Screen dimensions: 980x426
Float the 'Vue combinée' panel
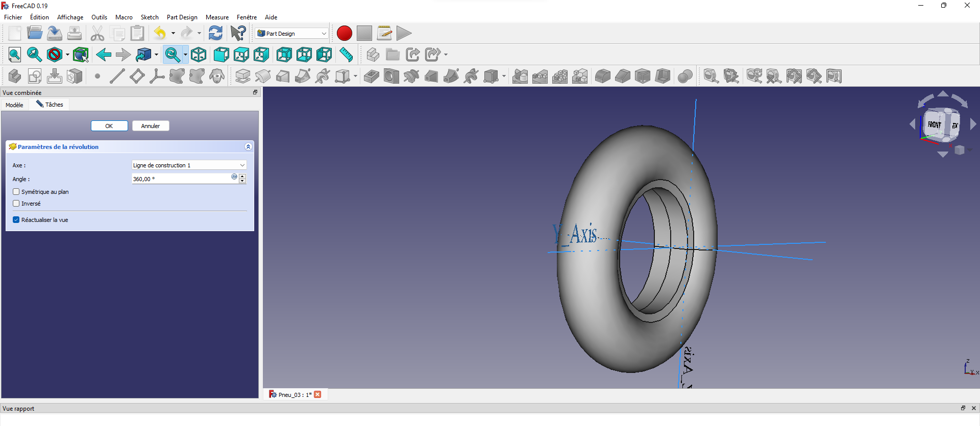[x=255, y=92]
